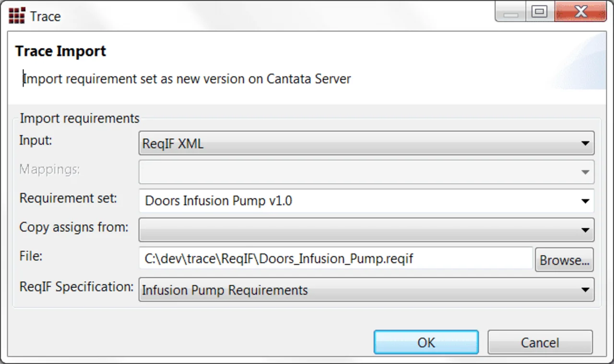Click the 'ReqIF Specification:' label

77,287
